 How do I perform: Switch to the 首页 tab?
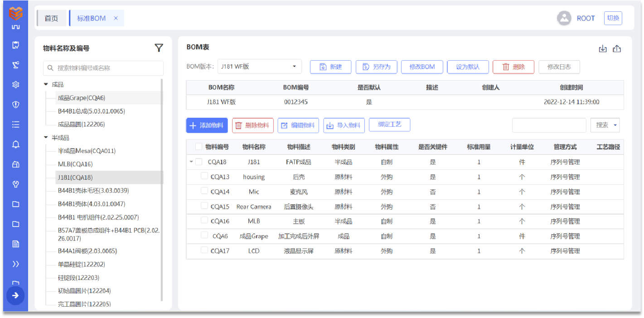point(51,18)
